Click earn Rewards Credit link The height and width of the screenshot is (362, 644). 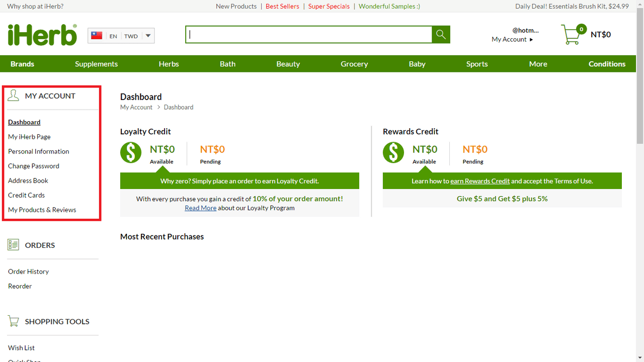[480, 181]
